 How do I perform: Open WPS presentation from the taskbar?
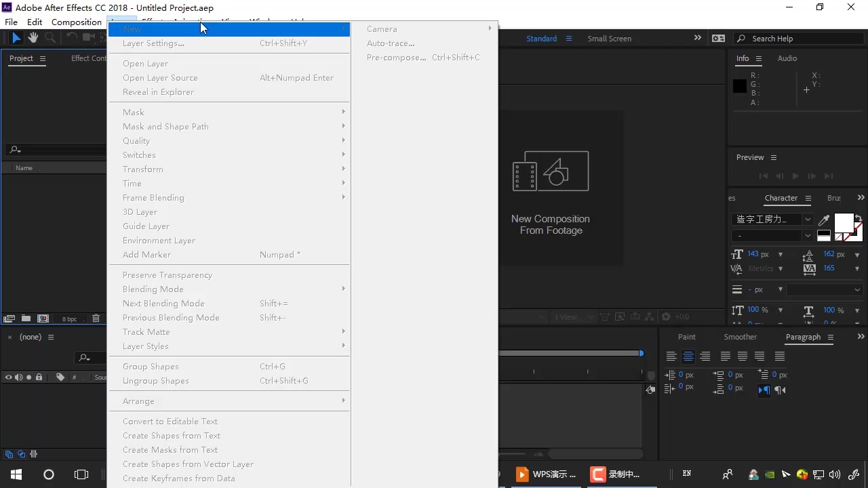point(546,474)
